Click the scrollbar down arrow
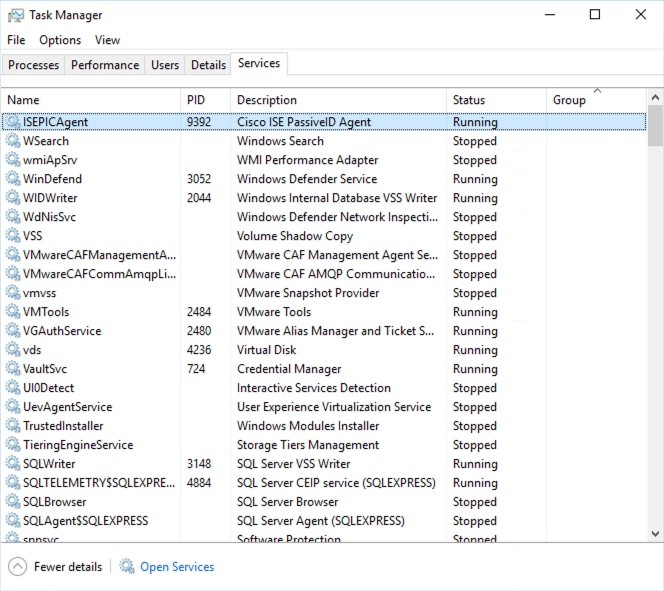The width and height of the screenshot is (664, 591). pos(655,533)
